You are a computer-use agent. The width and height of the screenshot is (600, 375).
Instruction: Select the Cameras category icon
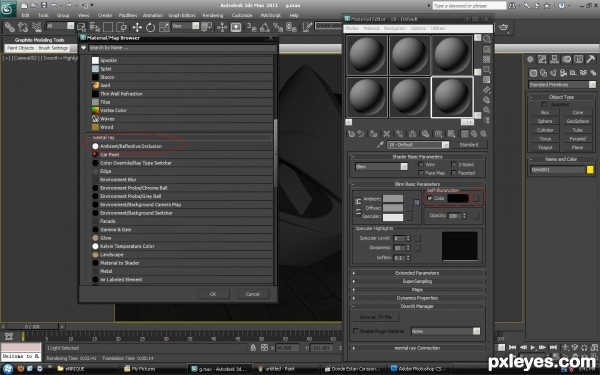563,73
